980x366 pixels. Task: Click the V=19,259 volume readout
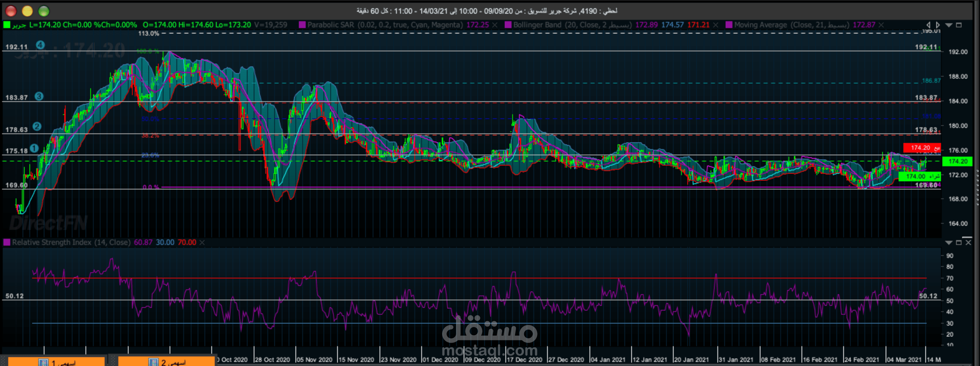click(x=271, y=25)
